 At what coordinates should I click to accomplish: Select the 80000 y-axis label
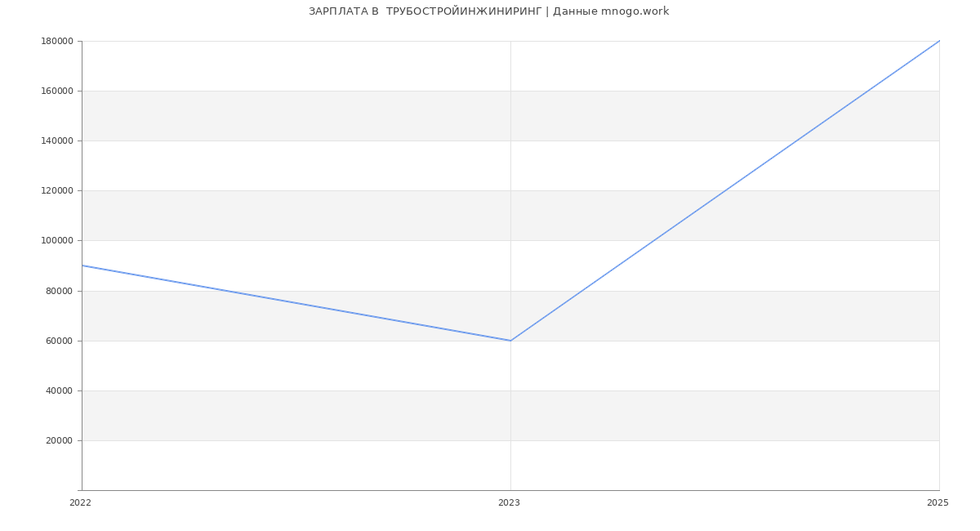coord(60,291)
